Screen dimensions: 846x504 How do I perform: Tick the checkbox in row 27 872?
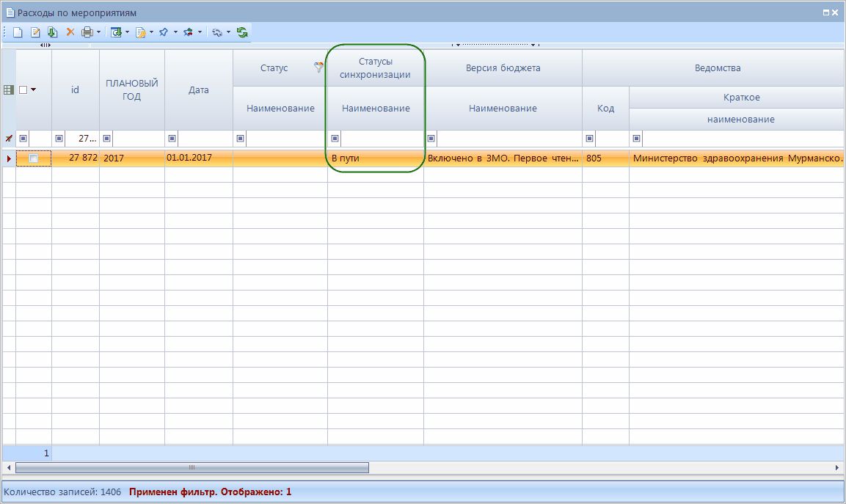coord(33,158)
